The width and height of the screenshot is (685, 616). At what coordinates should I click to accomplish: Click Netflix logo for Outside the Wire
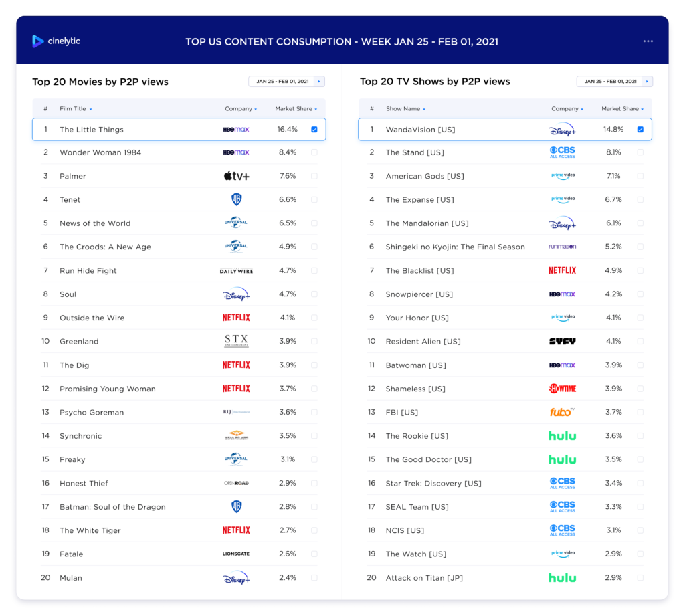tap(236, 318)
